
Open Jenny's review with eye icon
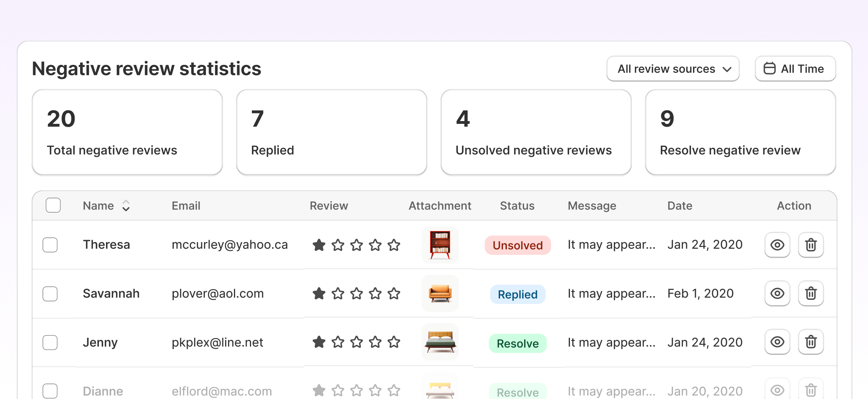[777, 342]
